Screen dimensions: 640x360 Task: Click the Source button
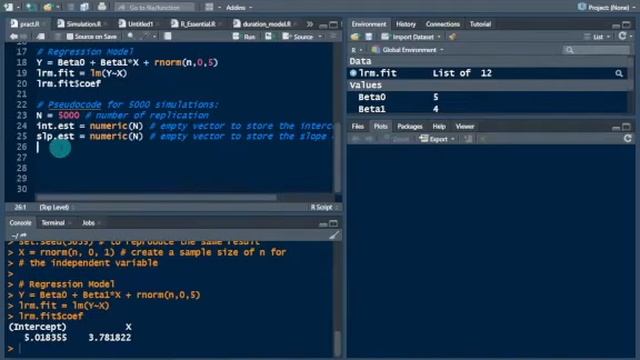[x=298, y=37]
